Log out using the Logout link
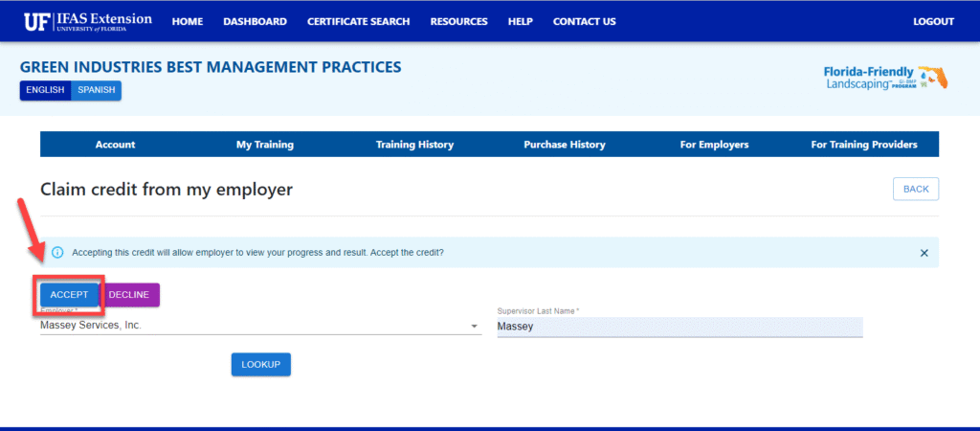This screenshot has width=980, height=431. click(x=933, y=21)
